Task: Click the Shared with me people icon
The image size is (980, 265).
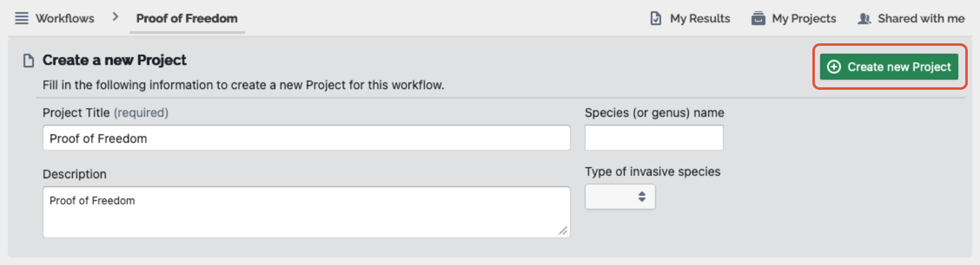Action: (864, 18)
